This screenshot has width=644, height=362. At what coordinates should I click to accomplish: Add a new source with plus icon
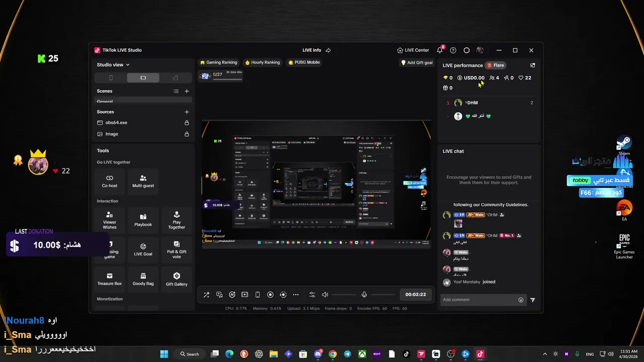(187, 112)
